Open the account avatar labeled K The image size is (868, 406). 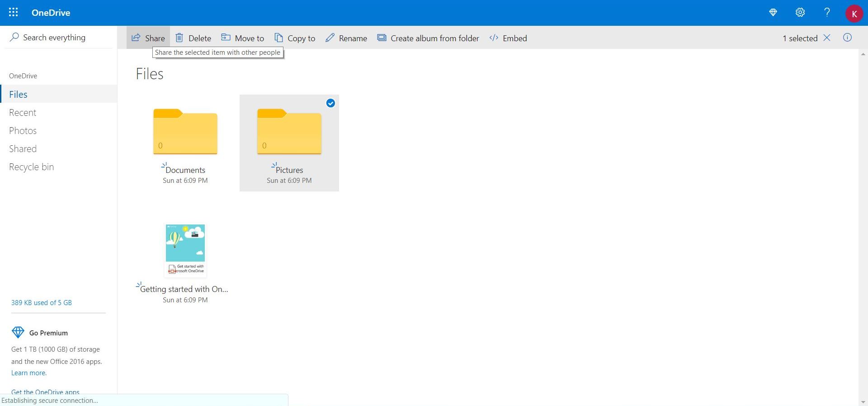pyautogui.click(x=854, y=14)
